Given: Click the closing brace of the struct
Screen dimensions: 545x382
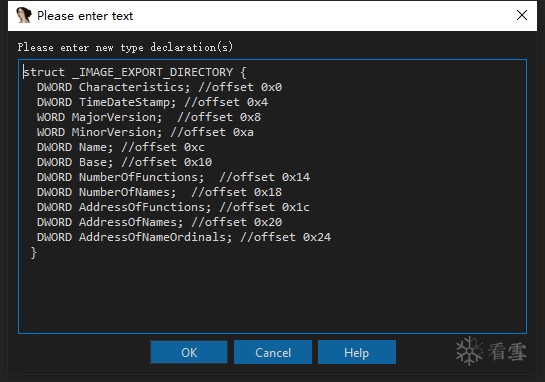Looking at the screenshot, I should 34,252.
